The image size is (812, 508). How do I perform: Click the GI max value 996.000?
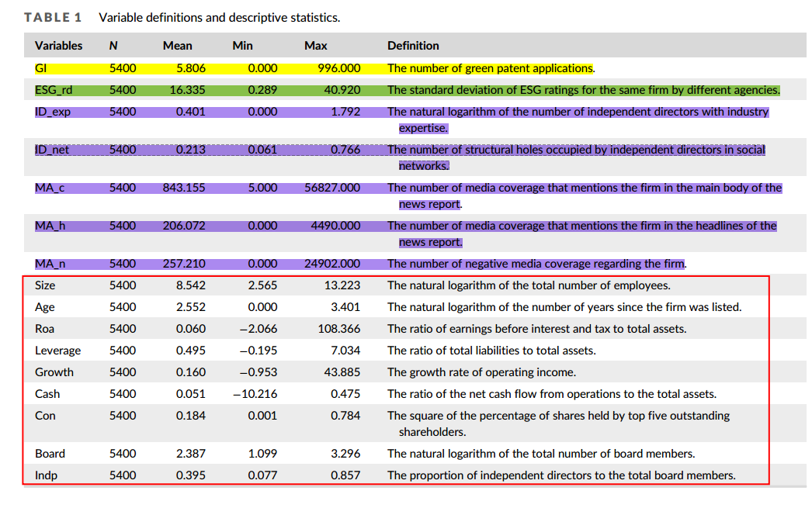(x=338, y=68)
